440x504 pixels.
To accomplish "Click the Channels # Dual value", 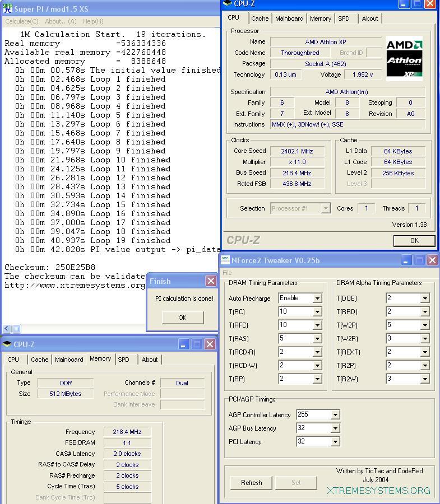I will (182, 383).
